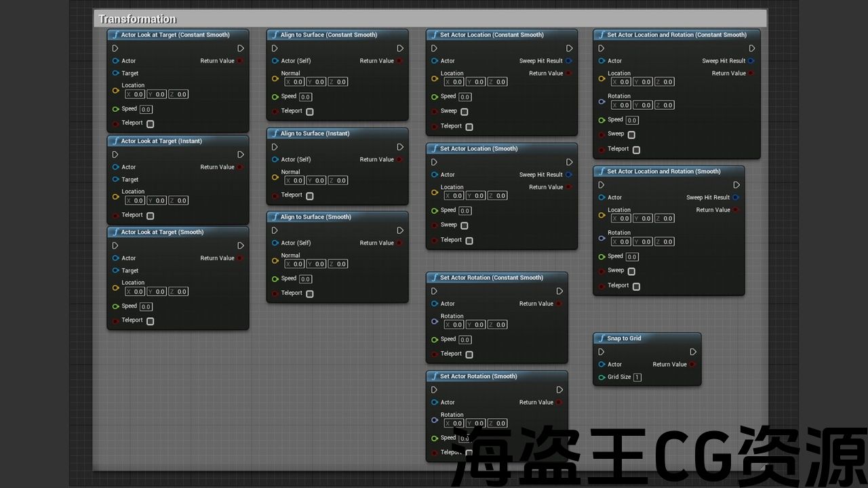The image size is (868, 488).
Task: Click Speed pin on Set Actor Location (Constant Smooth)
Action: [x=435, y=97]
